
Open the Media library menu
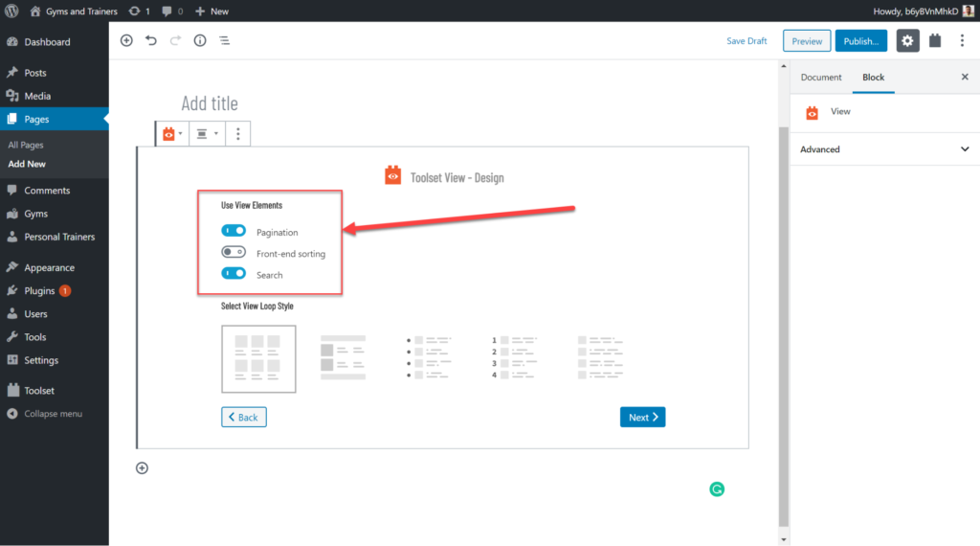55,96
